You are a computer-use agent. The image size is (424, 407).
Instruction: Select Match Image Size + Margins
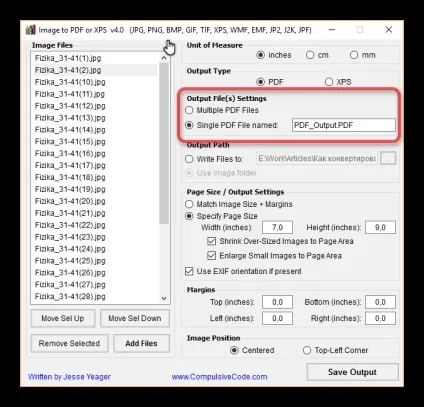click(189, 204)
